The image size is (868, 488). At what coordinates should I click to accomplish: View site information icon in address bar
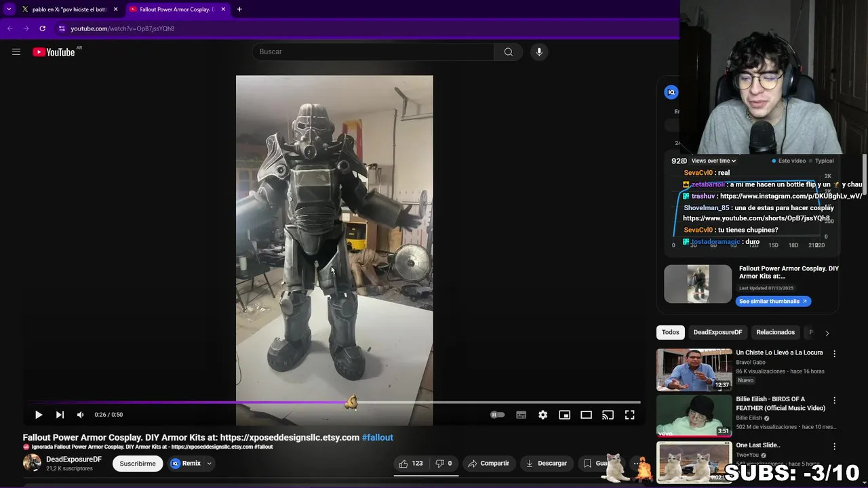coord(62,28)
